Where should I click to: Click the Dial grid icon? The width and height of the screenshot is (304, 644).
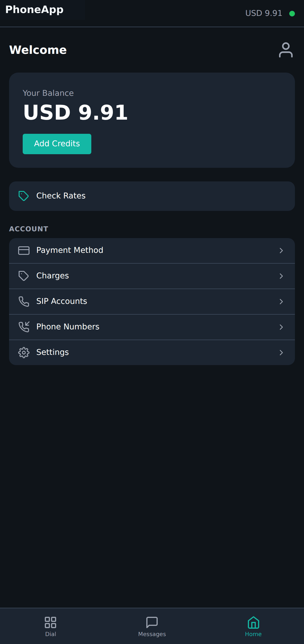click(x=50, y=622)
